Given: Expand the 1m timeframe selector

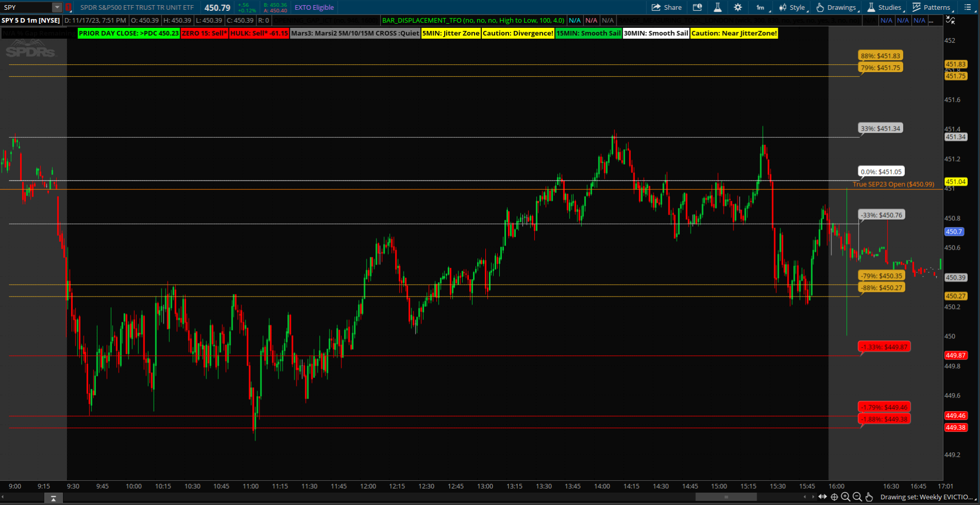Looking at the screenshot, I should pyautogui.click(x=762, y=7).
